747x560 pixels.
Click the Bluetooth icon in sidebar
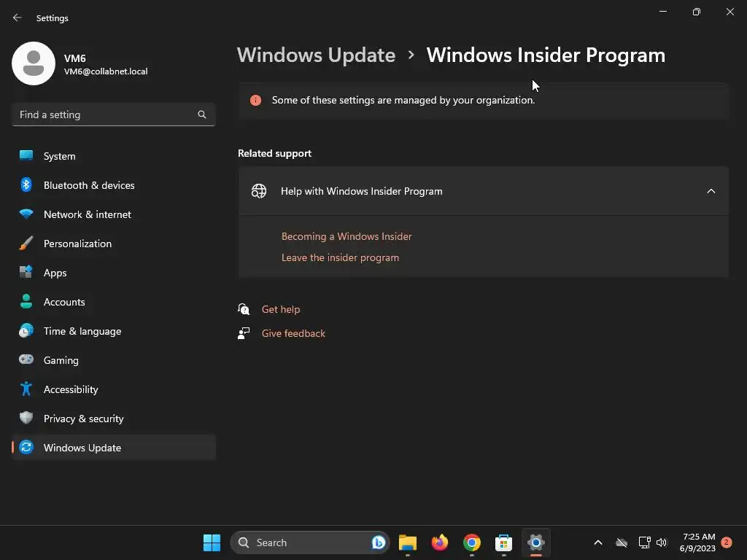26,184
